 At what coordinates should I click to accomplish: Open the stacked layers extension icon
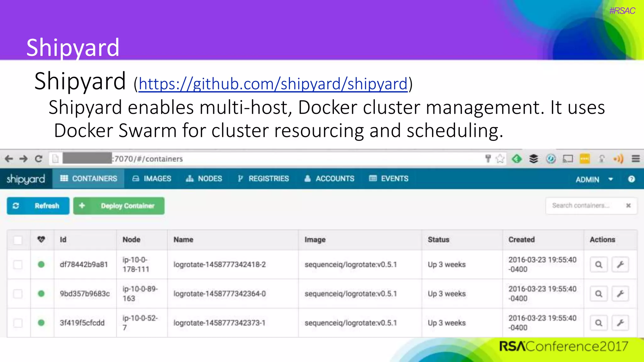pos(534,159)
